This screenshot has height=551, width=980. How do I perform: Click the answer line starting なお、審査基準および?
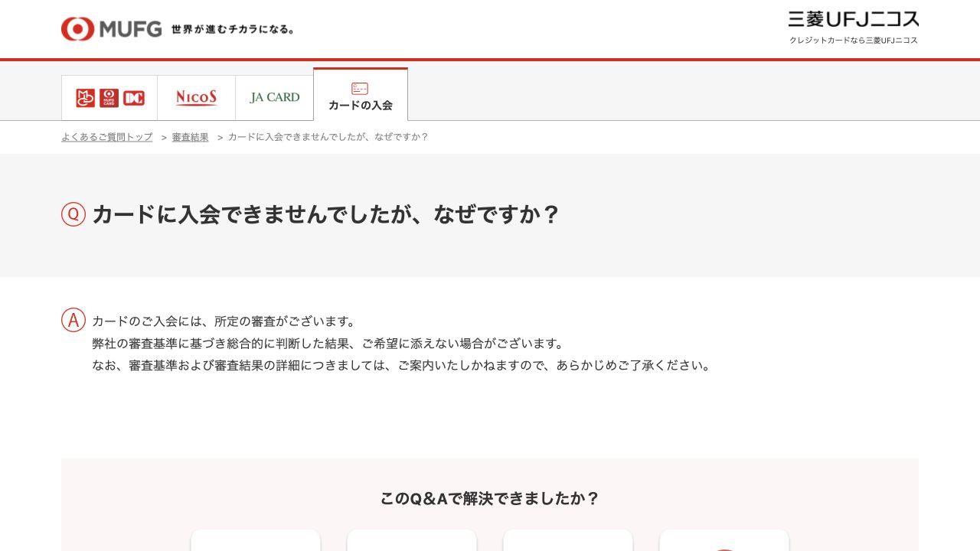pos(401,366)
